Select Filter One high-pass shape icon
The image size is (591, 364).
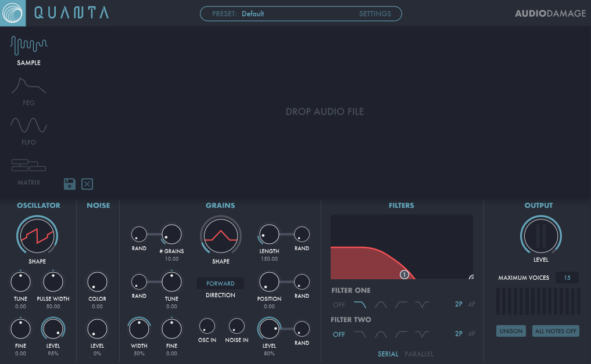click(x=401, y=304)
